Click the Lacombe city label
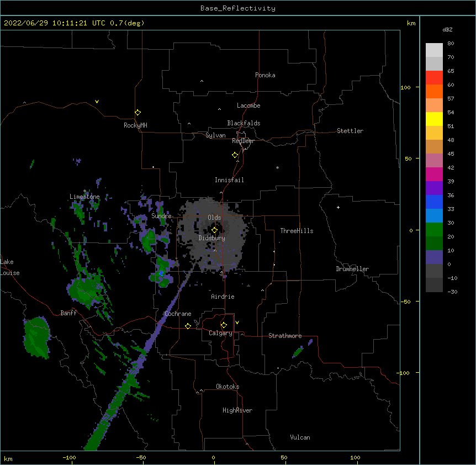Screen dimensions: 476x465 (248, 105)
